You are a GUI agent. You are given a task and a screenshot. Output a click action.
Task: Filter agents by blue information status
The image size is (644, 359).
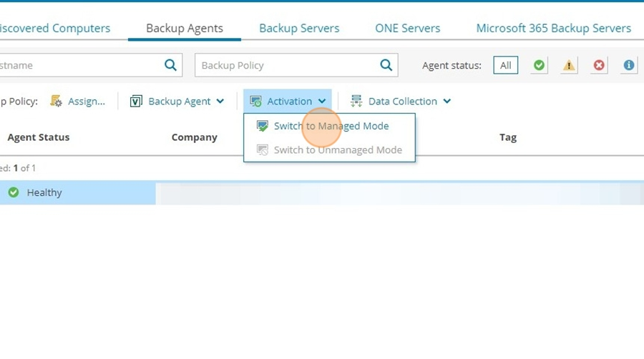point(629,65)
